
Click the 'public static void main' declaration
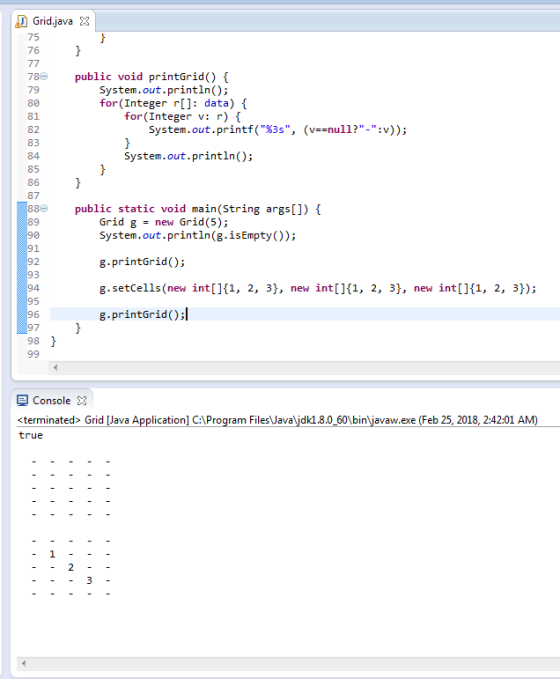(x=198, y=209)
